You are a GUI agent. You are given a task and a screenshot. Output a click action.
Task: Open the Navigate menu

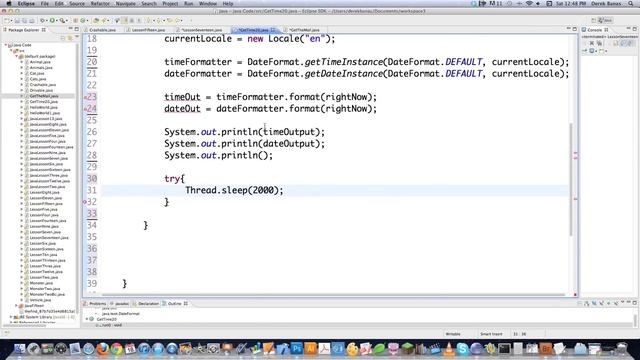pos(125,4)
